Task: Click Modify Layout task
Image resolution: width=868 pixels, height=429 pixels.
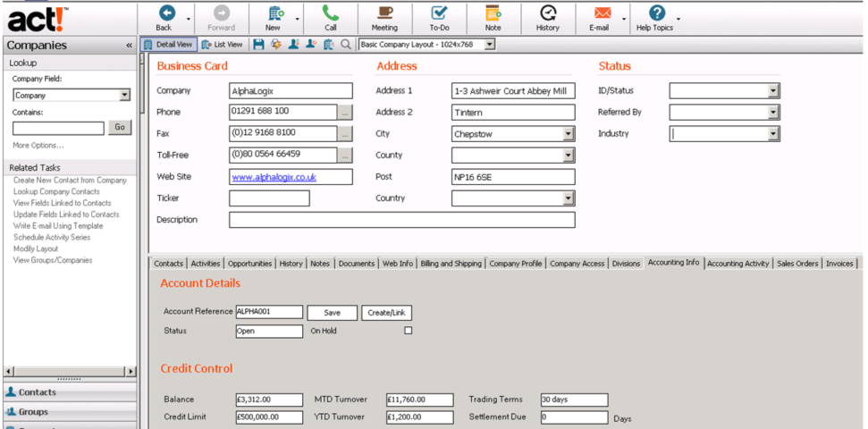Action: tap(36, 248)
